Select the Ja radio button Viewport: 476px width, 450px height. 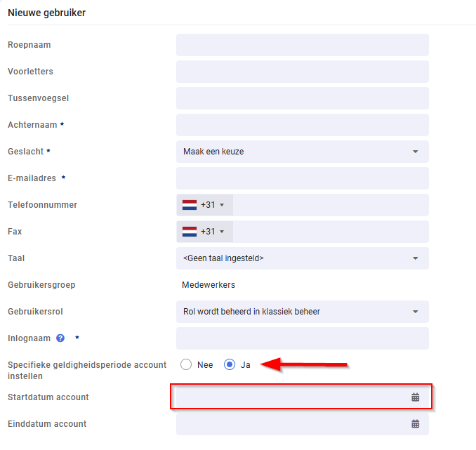[230, 365]
